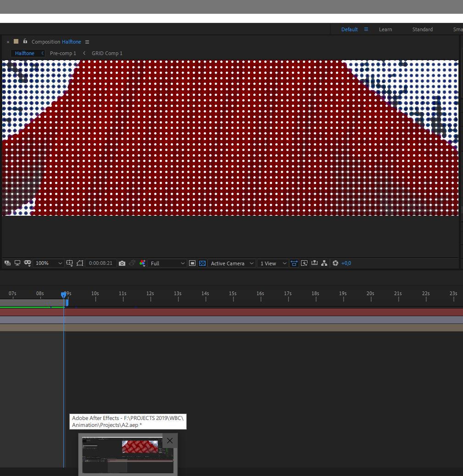Toggle the transparency grid
The image size is (463, 476).
202,263
